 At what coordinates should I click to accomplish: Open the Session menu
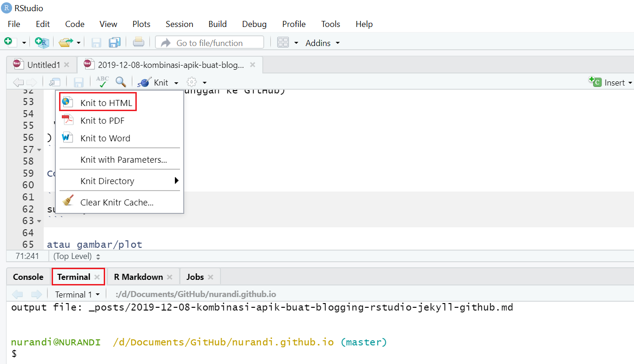[x=179, y=24]
